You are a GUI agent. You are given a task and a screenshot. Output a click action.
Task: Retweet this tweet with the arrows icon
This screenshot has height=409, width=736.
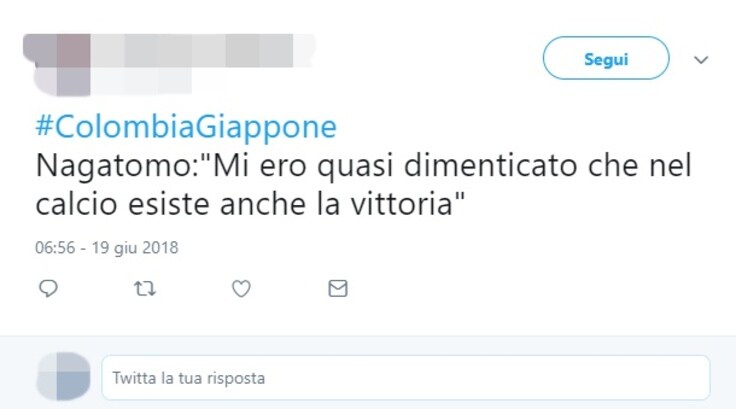(145, 288)
